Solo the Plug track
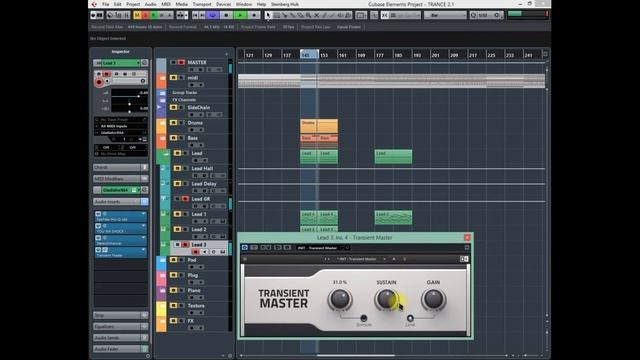 (x=182, y=275)
